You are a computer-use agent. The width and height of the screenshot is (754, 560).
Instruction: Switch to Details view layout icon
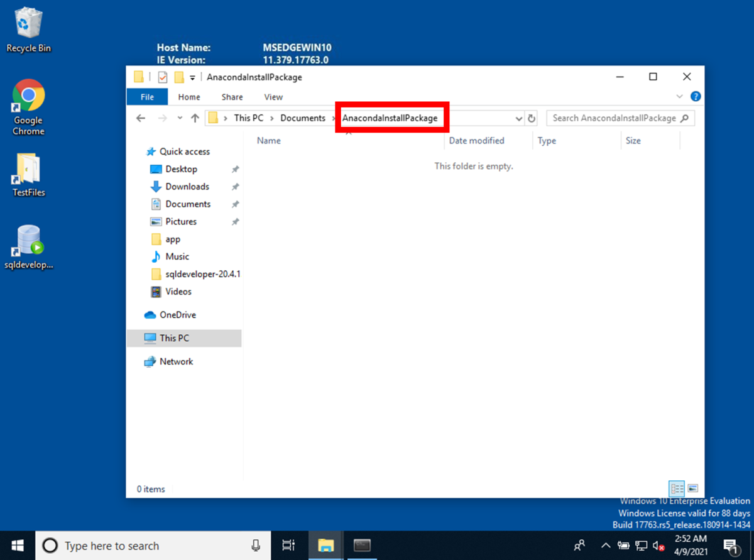click(677, 488)
